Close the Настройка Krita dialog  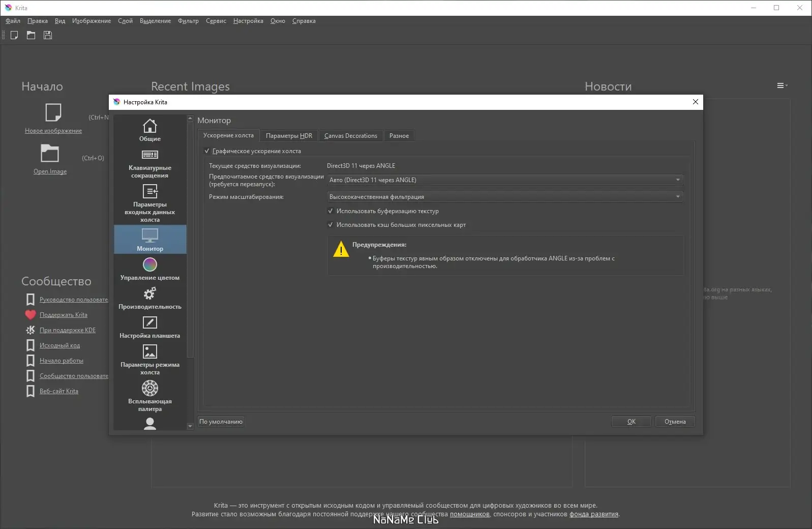pyautogui.click(x=696, y=102)
